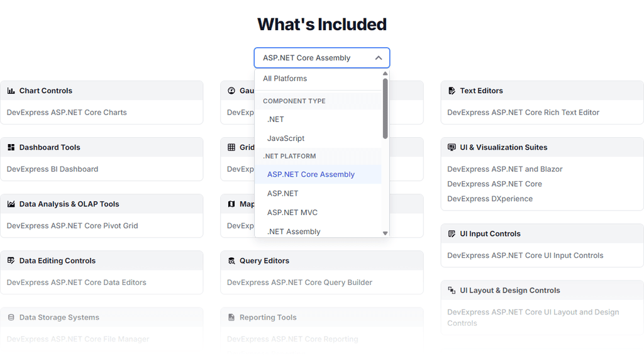Click the map icon beside Map heading

click(231, 204)
